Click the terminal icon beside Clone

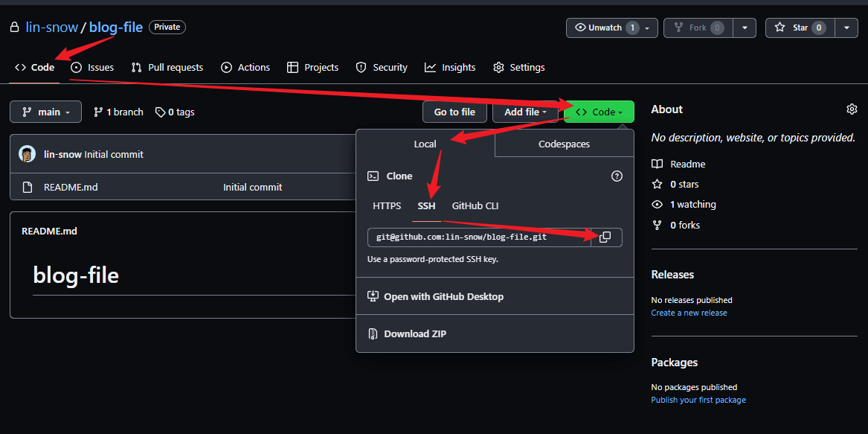point(373,176)
